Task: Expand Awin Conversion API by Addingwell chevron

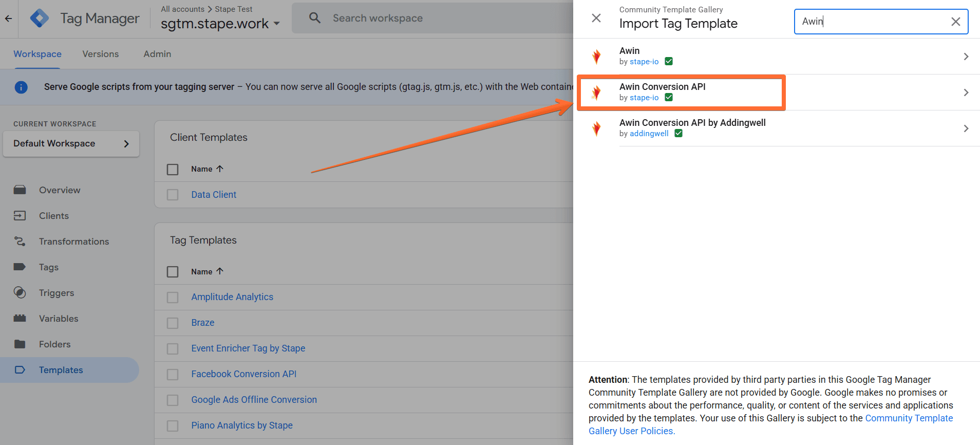Action: pyautogui.click(x=966, y=128)
